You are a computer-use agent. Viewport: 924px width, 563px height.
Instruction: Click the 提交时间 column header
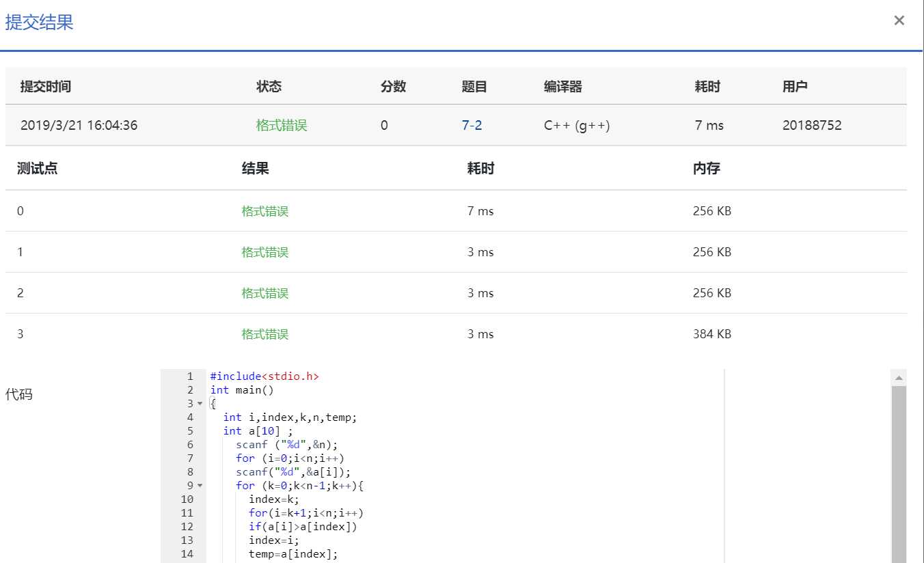click(x=46, y=87)
